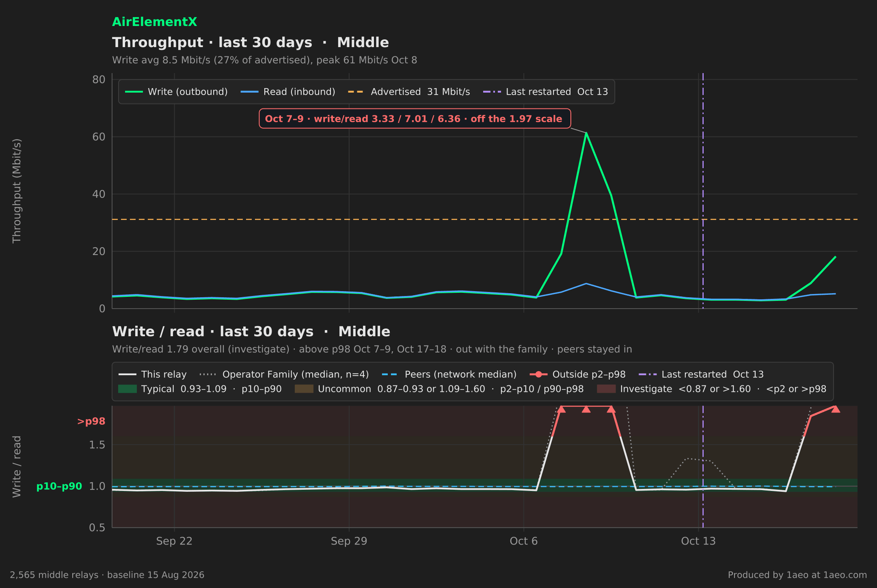Click the green Typical 0.93–1.09 swatch

[x=127, y=389]
